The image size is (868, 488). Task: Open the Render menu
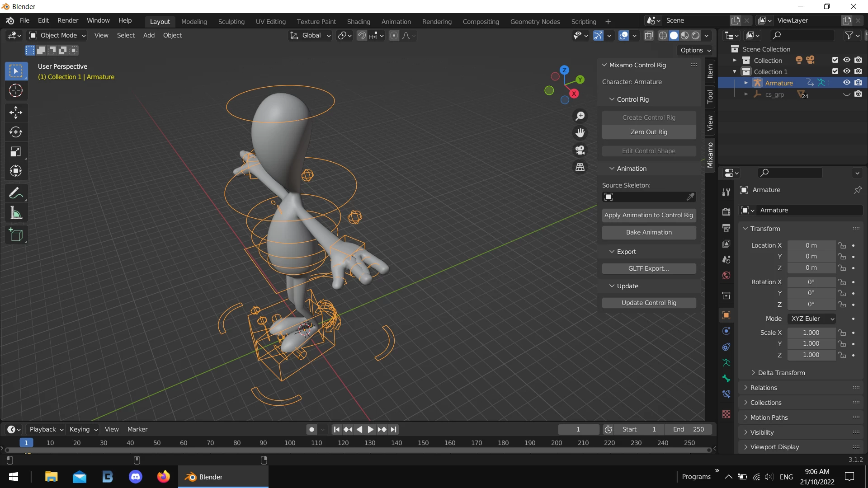pyautogui.click(x=68, y=20)
